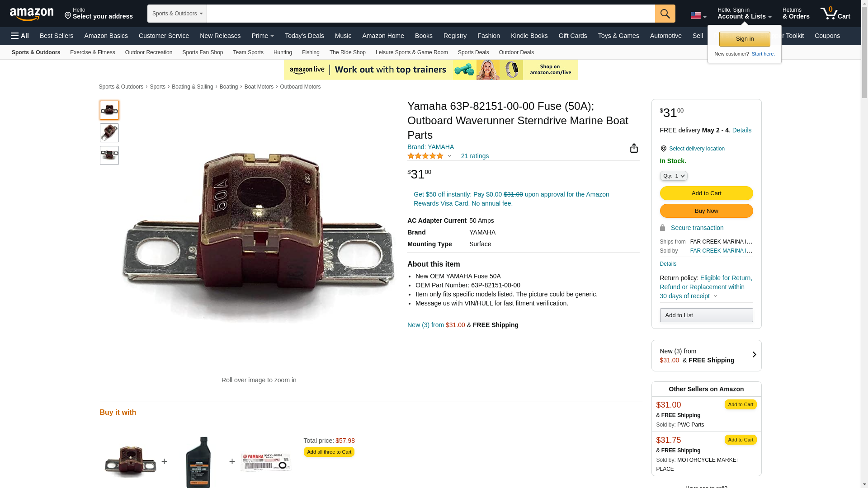Viewport: 868px width, 488px height.
Task: Open the Sports & Outdoors search category dropdown
Action: 177,14
